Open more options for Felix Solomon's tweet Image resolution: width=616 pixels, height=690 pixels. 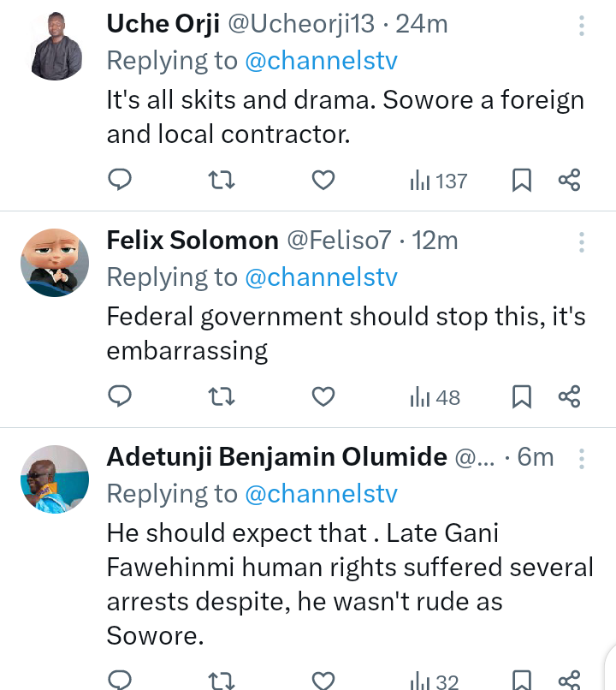[x=582, y=242]
